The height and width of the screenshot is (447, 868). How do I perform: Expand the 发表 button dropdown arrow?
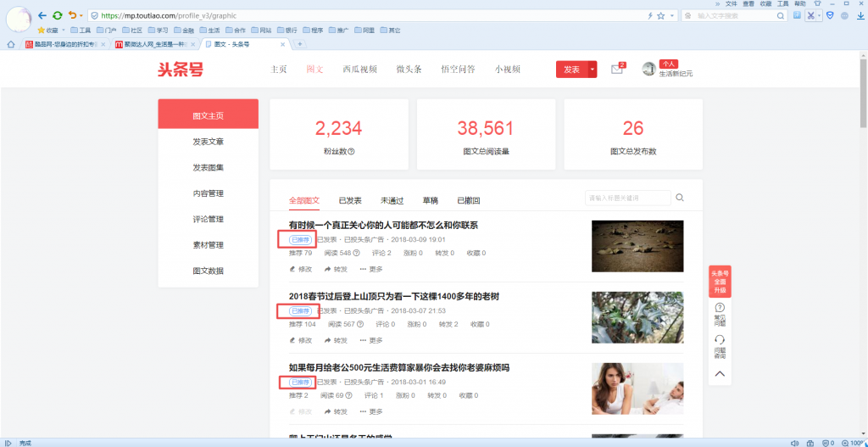(x=593, y=70)
